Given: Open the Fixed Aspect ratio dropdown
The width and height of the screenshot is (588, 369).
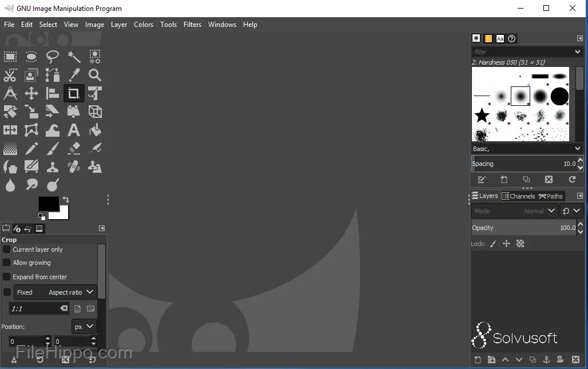Looking at the screenshot, I should [x=55, y=292].
